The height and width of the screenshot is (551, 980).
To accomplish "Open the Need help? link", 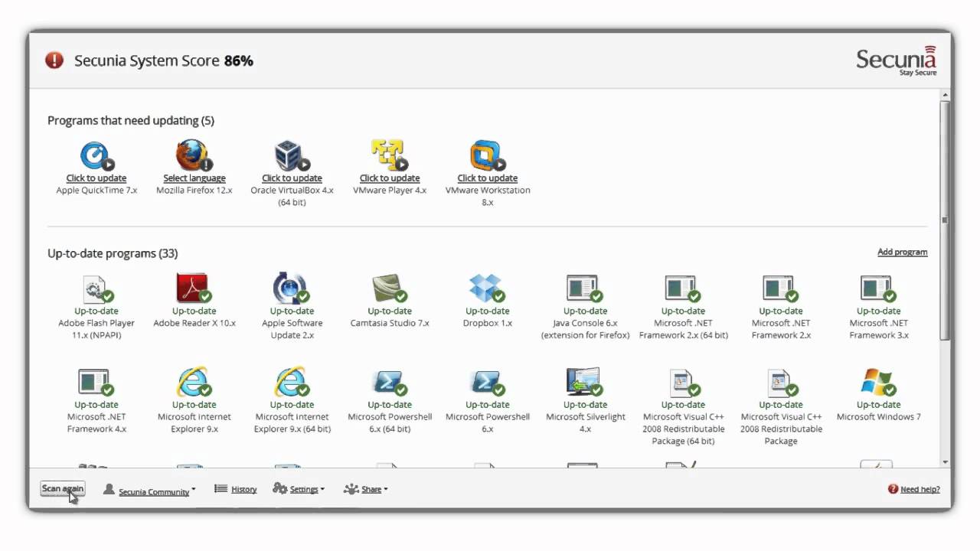I will coord(920,490).
